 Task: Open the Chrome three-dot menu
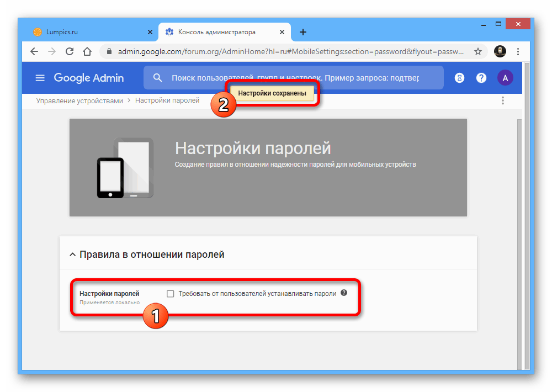pyautogui.click(x=518, y=51)
